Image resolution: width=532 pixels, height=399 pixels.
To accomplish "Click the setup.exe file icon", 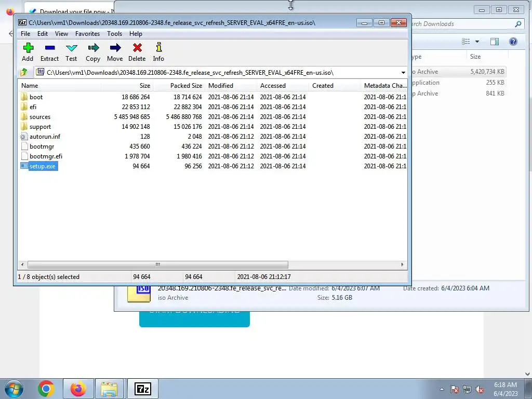I will click(x=24, y=166).
